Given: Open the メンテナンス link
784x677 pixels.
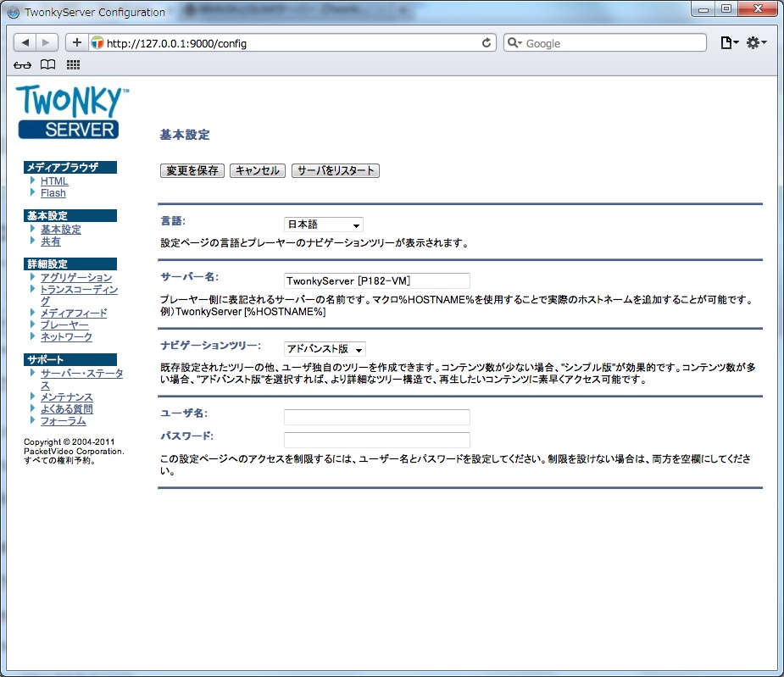Looking at the screenshot, I should point(66,397).
